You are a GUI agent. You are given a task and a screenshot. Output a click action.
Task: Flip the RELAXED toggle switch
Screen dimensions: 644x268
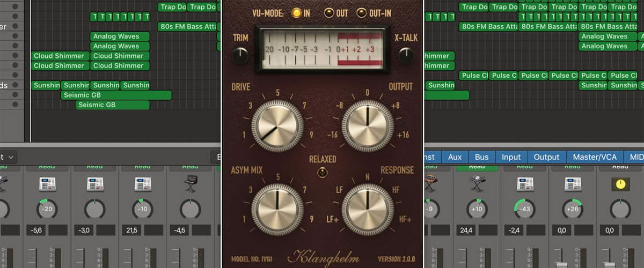[x=322, y=172]
